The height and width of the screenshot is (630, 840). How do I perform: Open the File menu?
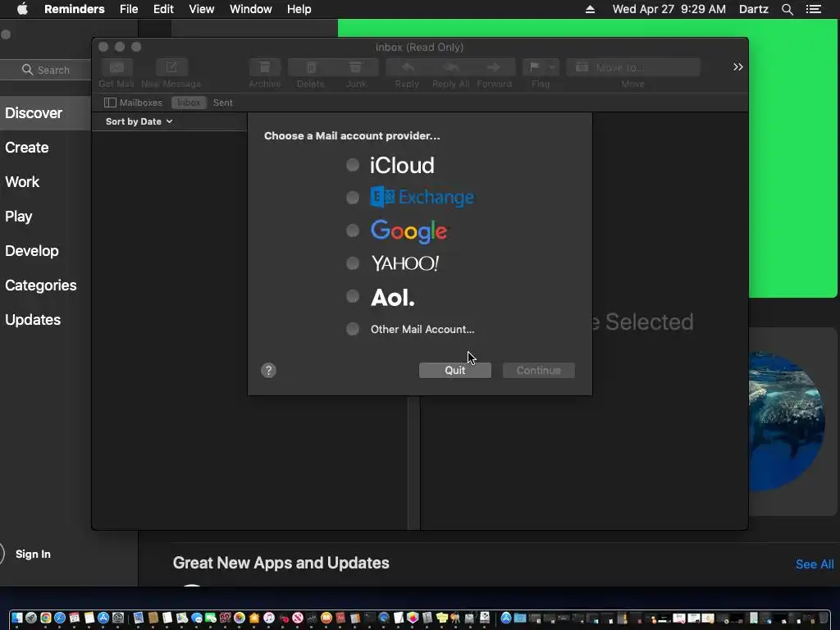(129, 9)
